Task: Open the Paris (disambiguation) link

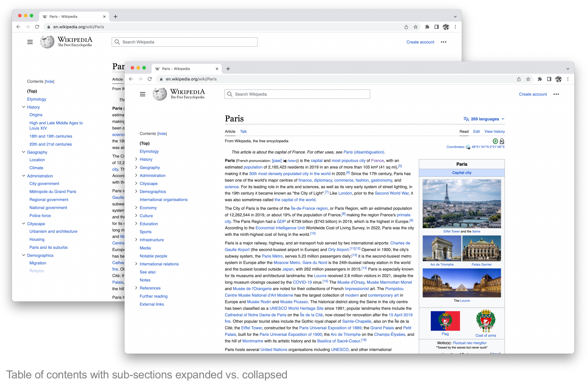Action: (x=364, y=152)
